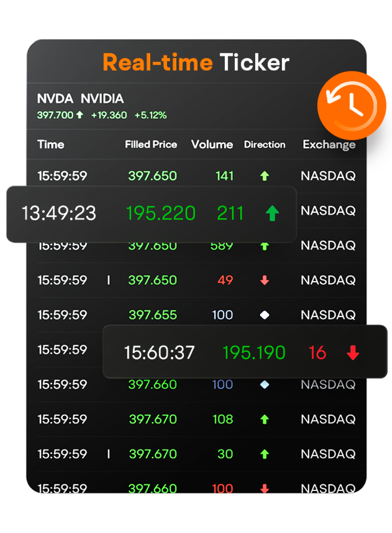Click the large red arrow in the 15:60:37 callout
The width and height of the screenshot is (392, 533).
click(x=353, y=353)
